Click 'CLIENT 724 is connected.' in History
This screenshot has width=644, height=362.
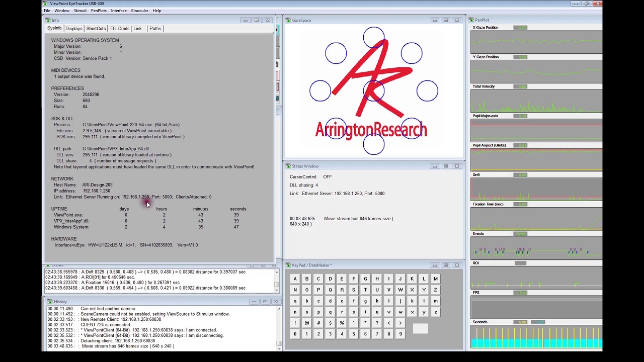[106, 325]
